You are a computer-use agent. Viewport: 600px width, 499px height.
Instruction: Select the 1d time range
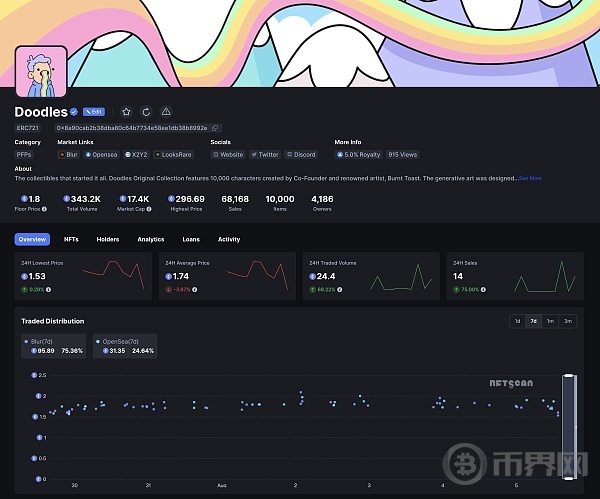coord(517,321)
